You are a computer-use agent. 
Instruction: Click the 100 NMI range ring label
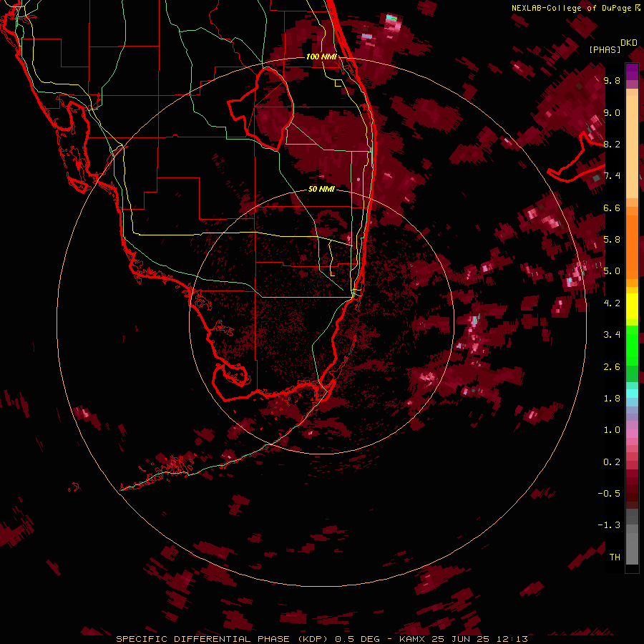point(321,57)
